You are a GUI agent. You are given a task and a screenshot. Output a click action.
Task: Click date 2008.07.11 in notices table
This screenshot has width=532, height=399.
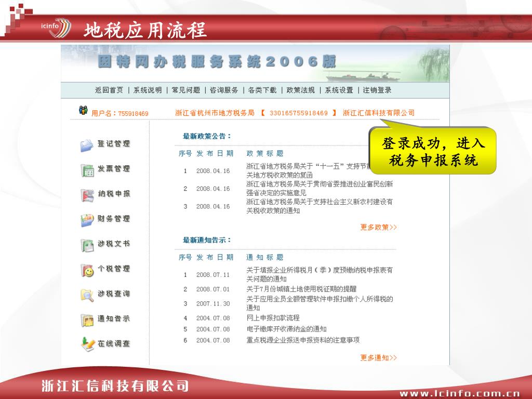tap(213, 275)
